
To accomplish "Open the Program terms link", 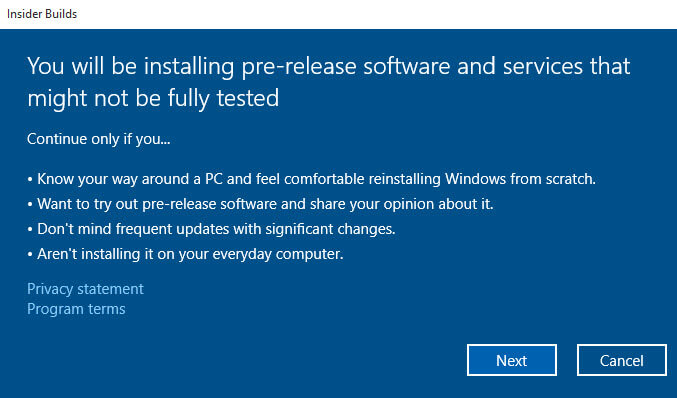I will tap(76, 309).
